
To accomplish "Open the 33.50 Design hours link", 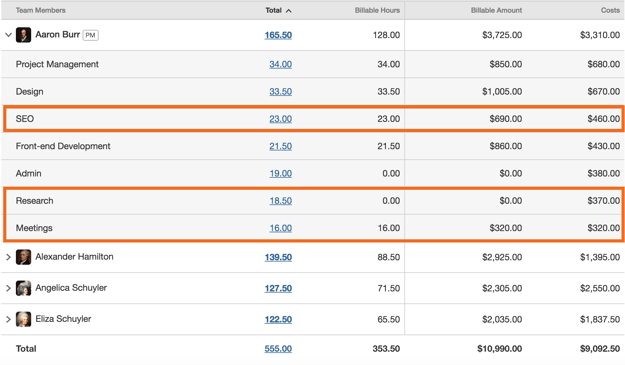I will pyautogui.click(x=281, y=92).
